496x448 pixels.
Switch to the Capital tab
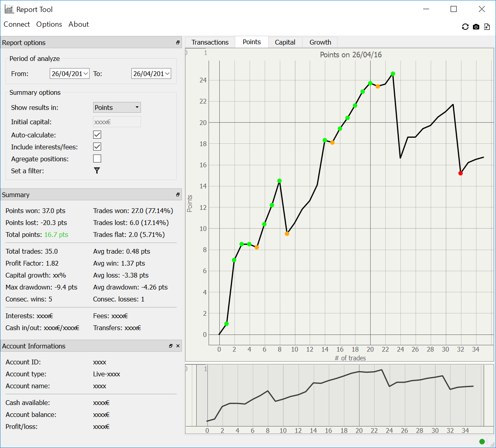tap(285, 42)
